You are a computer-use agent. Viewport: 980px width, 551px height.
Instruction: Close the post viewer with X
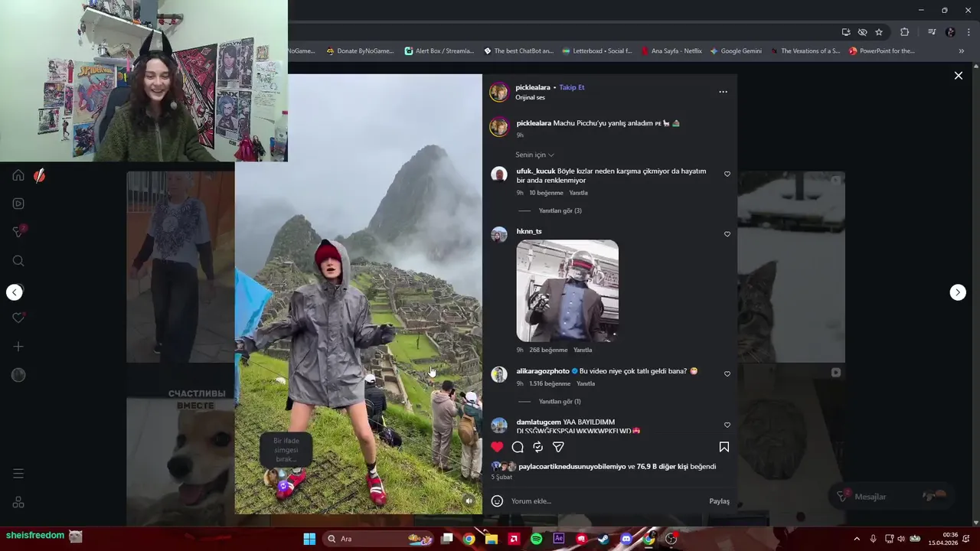coord(958,75)
